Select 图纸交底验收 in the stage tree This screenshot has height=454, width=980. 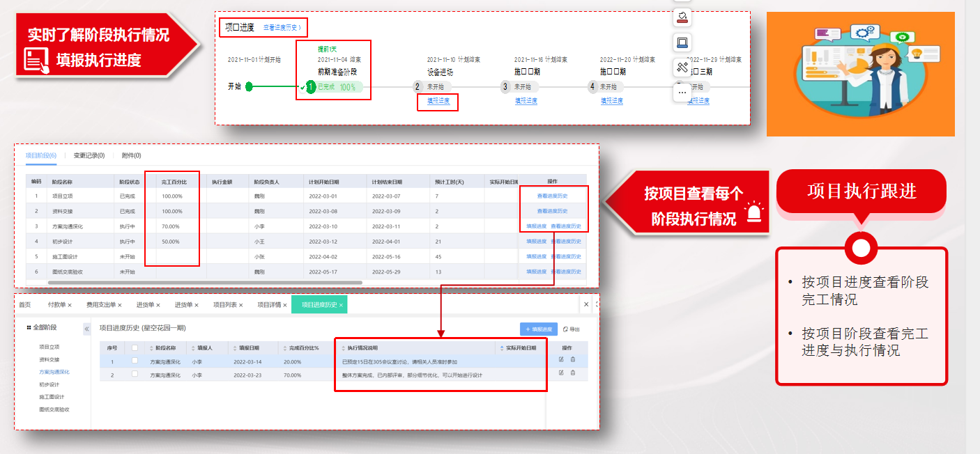(54, 409)
